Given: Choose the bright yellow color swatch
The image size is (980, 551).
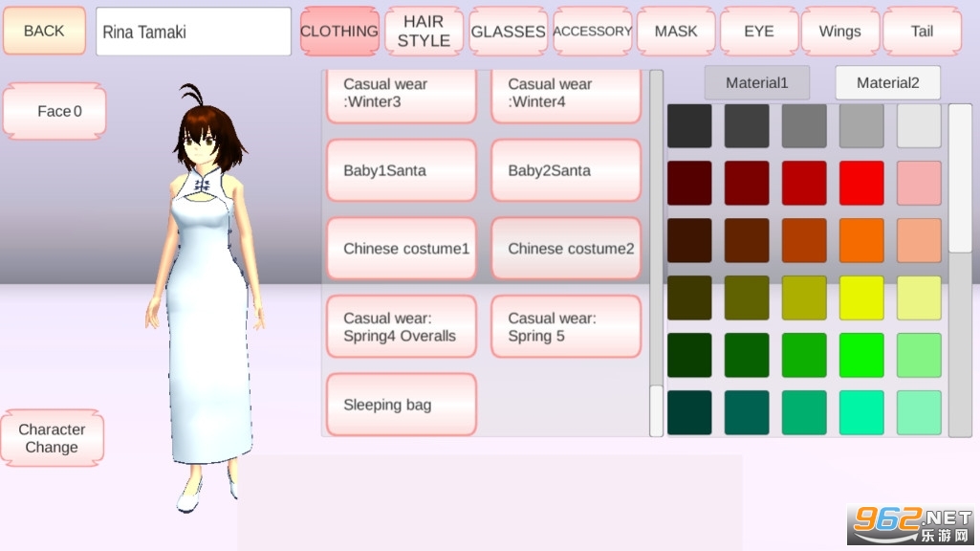Looking at the screenshot, I should [861, 298].
